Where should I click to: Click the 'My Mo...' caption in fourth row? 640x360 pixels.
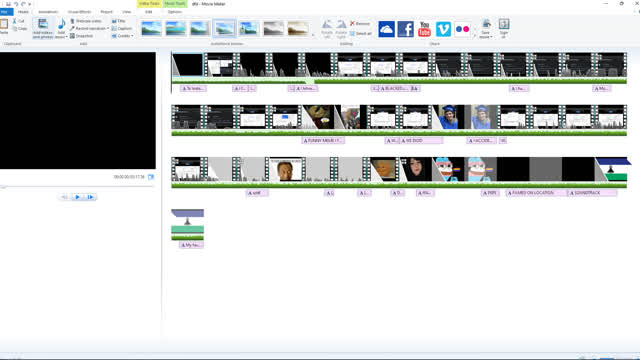[x=191, y=245]
